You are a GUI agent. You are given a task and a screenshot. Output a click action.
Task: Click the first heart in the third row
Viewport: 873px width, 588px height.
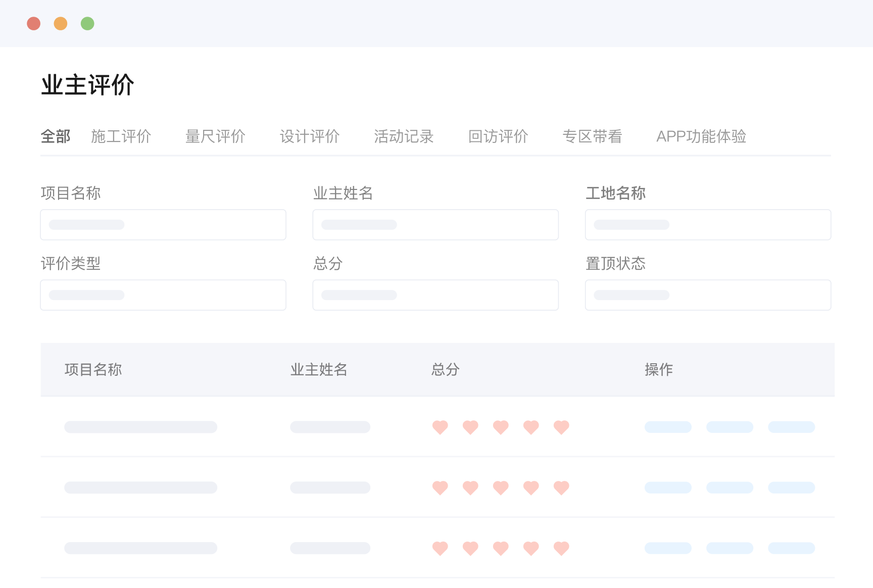(440, 548)
